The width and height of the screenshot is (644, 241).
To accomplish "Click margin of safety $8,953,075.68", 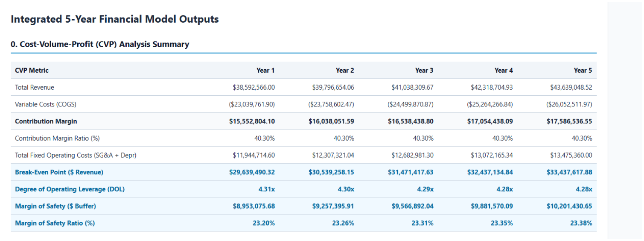I will pyautogui.click(x=254, y=206).
